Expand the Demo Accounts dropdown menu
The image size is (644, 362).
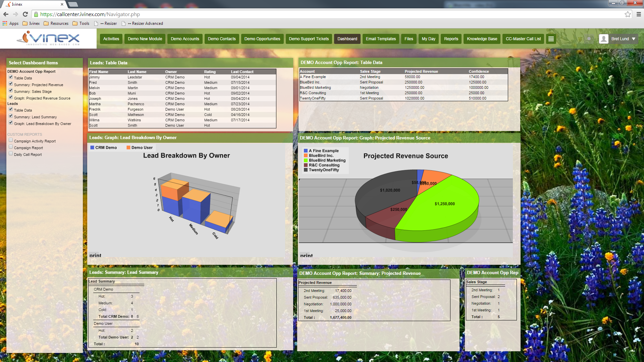185,39
